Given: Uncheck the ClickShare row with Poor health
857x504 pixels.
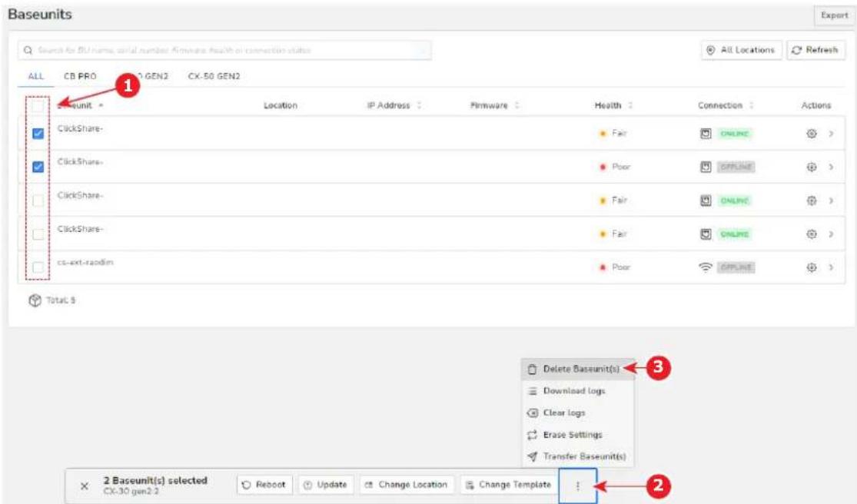Looking at the screenshot, I should point(38,167).
